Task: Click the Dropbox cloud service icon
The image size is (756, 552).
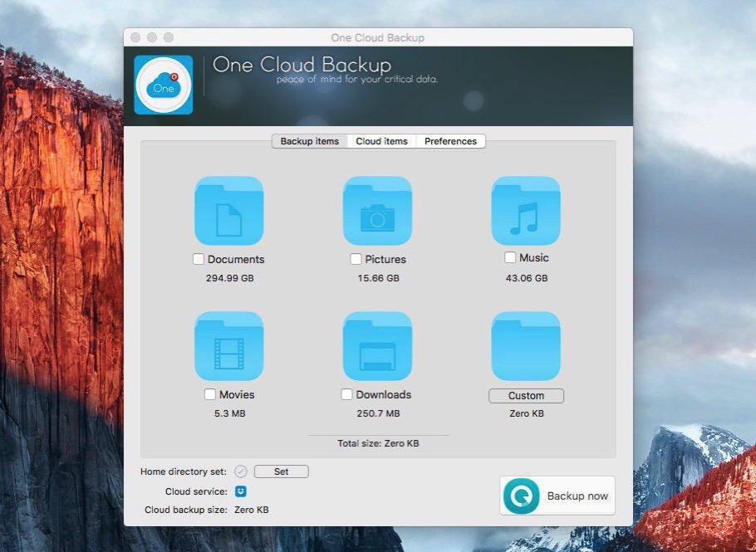Action: point(241,491)
